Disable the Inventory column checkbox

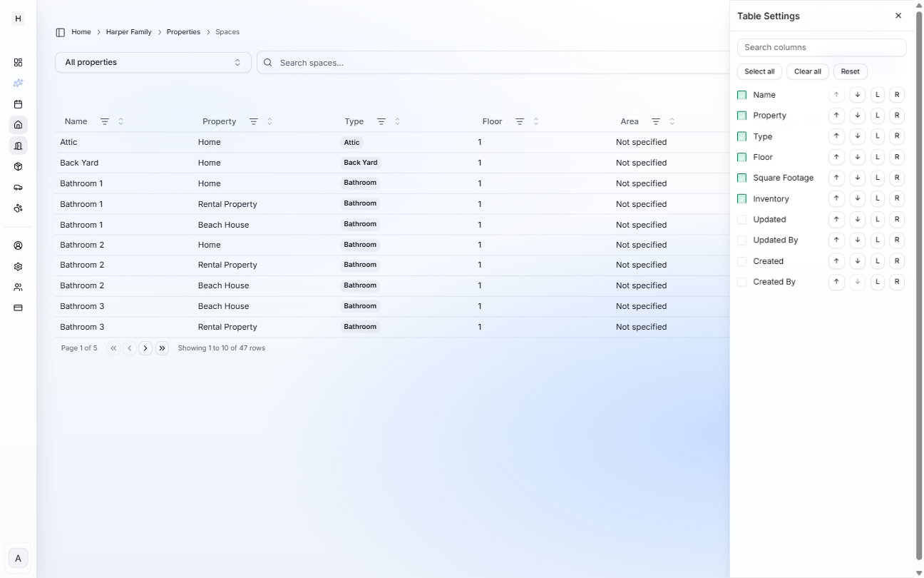coord(742,198)
